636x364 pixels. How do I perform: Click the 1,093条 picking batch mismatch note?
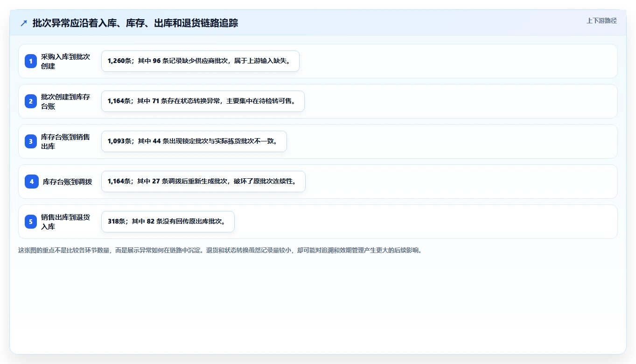[x=194, y=141]
